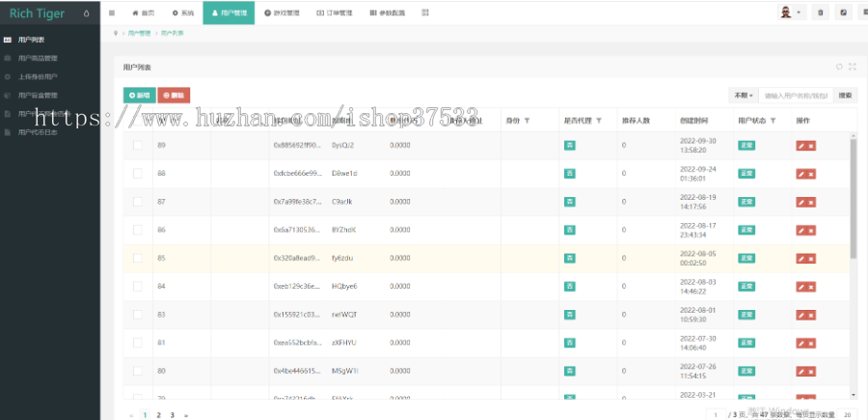Screen dimensions: 868x420
Task: Open the 不限 search filter dropdown
Action: pos(744,96)
